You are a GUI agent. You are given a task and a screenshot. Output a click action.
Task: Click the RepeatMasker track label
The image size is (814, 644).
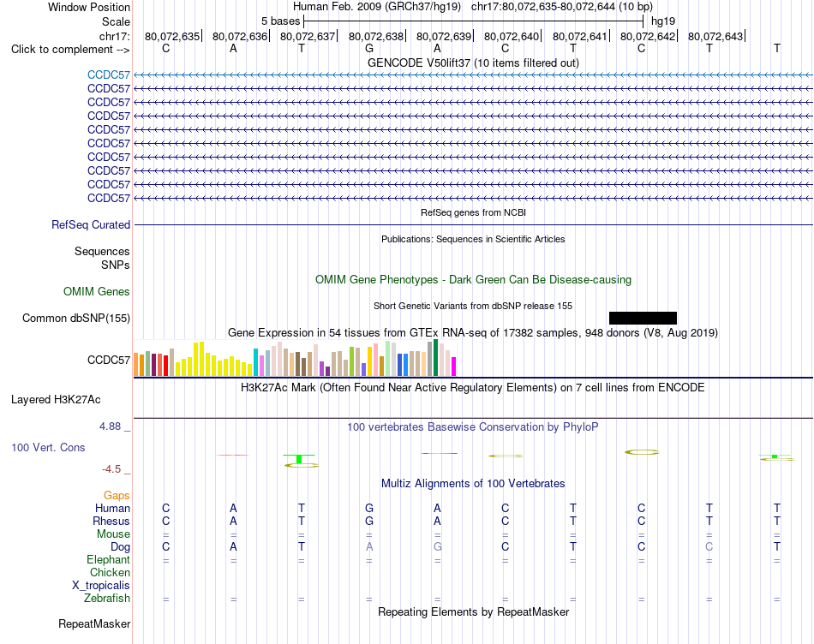(94, 623)
